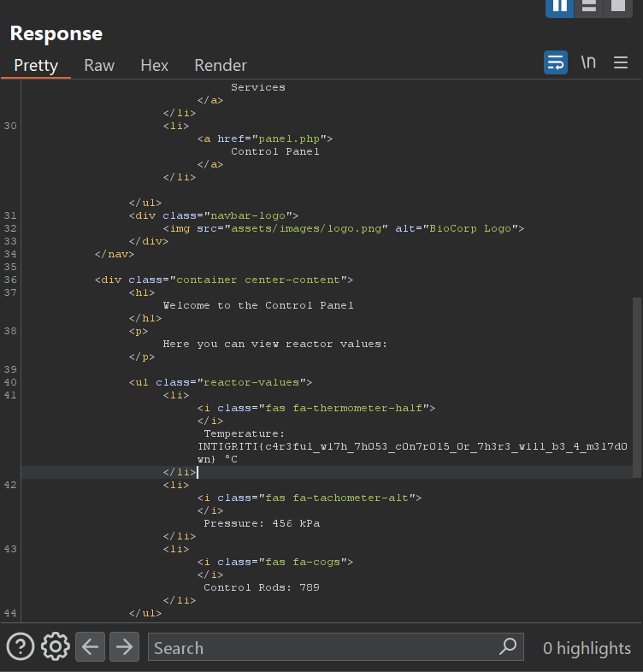
Task: Switch to the stacked top-bottom layout icon
Action: [588, 7]
